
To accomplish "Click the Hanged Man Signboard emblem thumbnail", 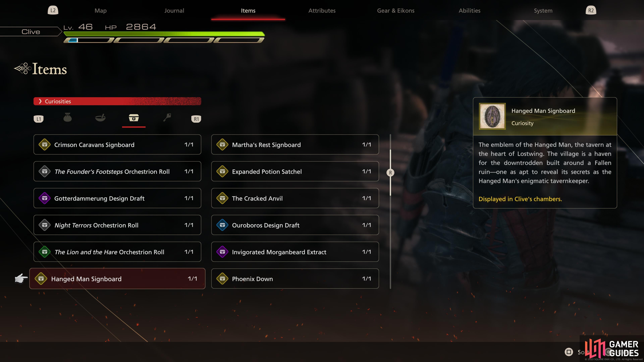I will tap(492, 116).
